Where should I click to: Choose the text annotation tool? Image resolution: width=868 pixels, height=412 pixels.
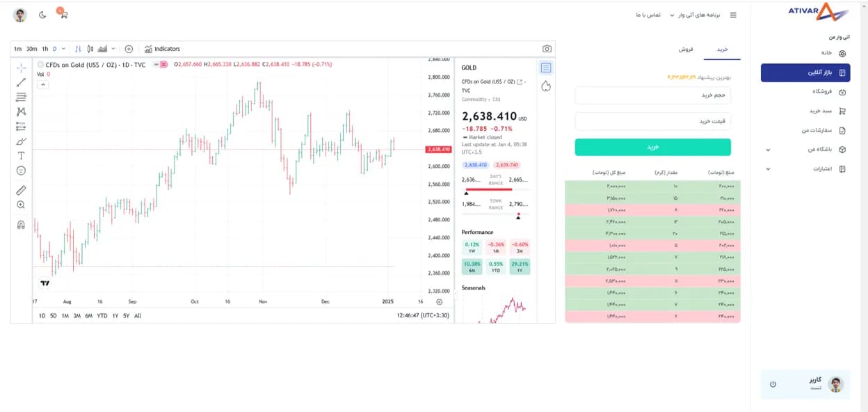21,156
